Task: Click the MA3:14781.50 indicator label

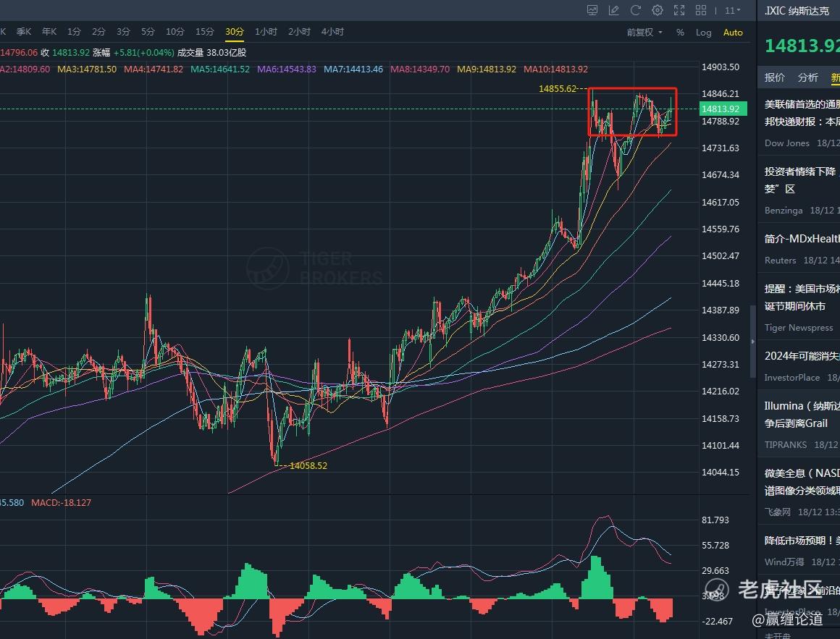Action: pos(87,69)
